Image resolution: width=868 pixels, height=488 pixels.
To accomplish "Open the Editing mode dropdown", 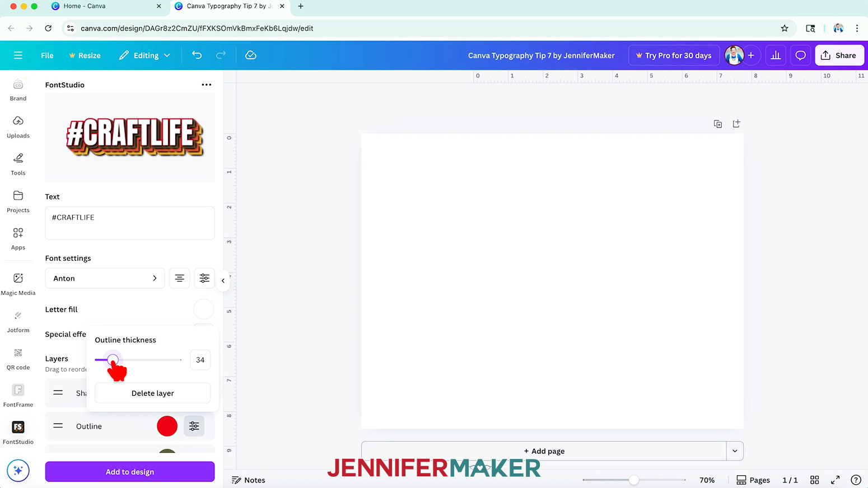I will pyautogui.click(x=144, y=55).
